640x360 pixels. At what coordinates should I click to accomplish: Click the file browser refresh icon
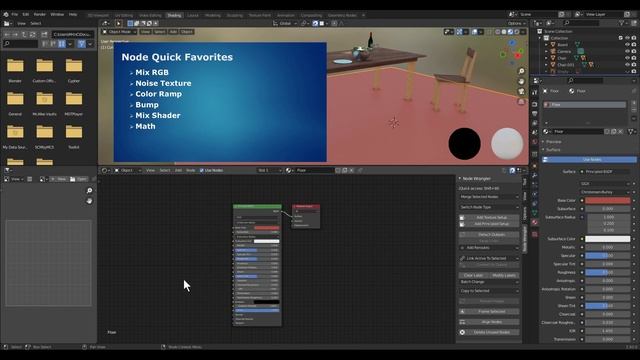pos(33,34)
